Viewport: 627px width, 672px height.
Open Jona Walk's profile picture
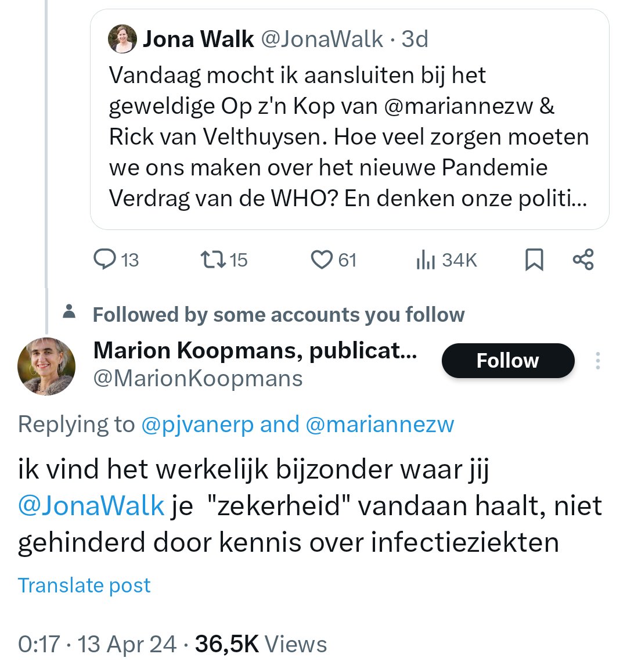pos(122,38)
